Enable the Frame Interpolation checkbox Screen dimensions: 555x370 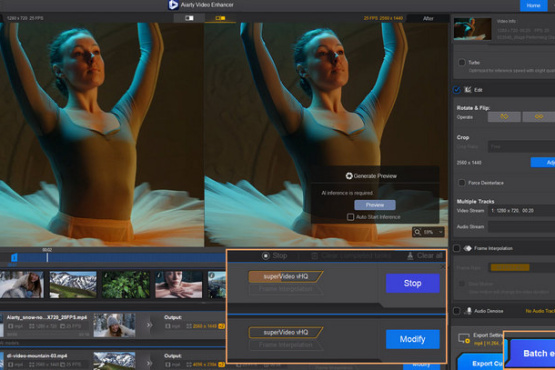click(x=457, y=248)
